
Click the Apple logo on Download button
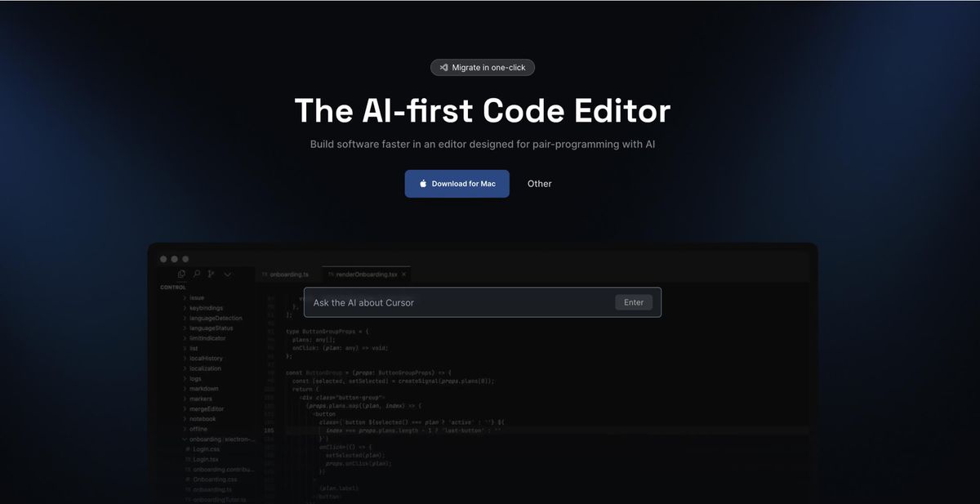[423, 184]
